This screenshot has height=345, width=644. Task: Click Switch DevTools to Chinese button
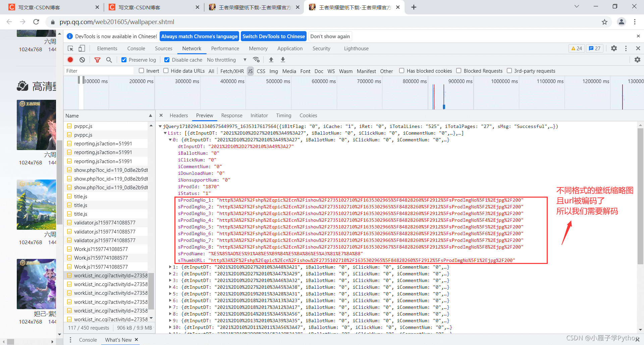pyautogui.click(x=273, y=36)
